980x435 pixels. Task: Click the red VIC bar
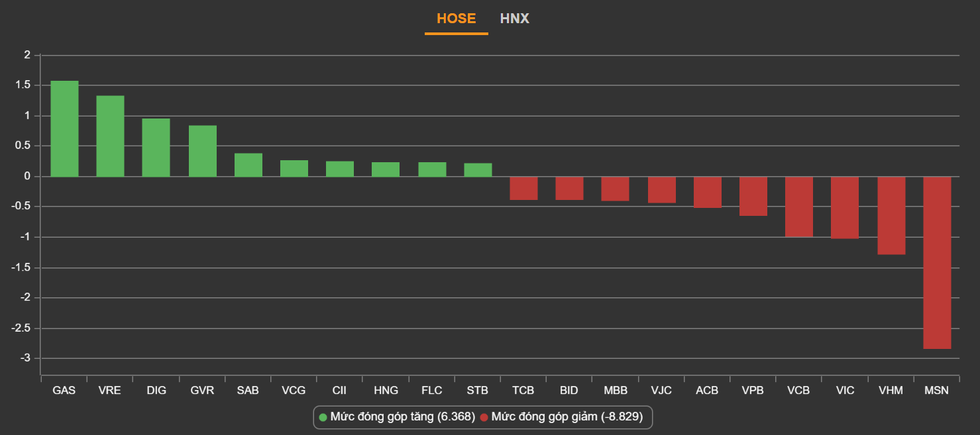(x=845, y=207)
